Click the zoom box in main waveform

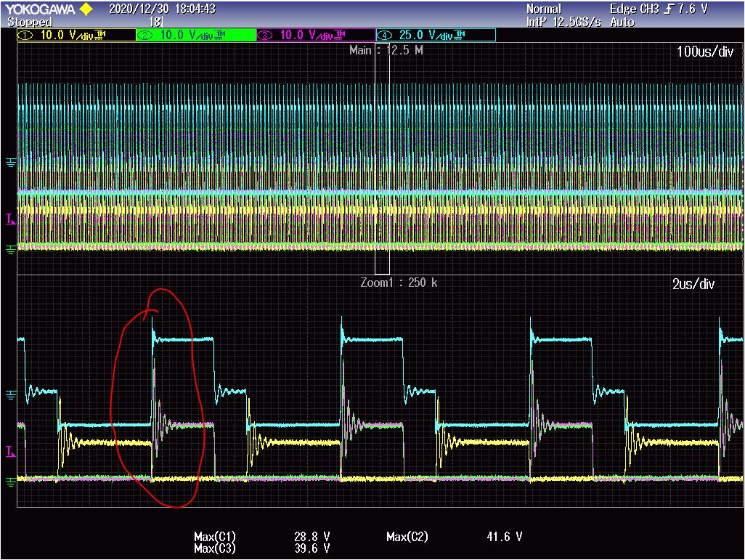[x=382, y=161]
